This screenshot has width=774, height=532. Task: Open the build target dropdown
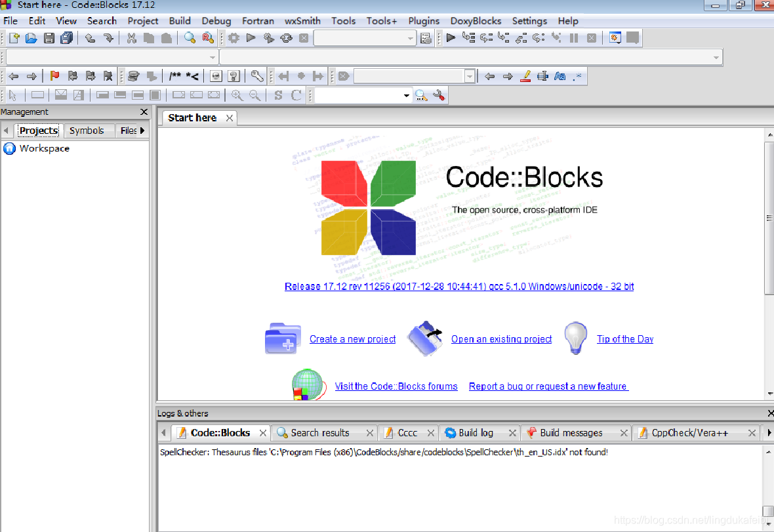(x=410, y=38)
